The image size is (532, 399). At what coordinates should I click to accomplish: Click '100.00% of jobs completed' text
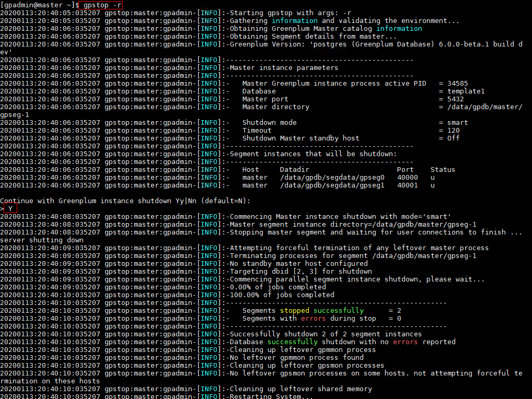pos(282,295)
